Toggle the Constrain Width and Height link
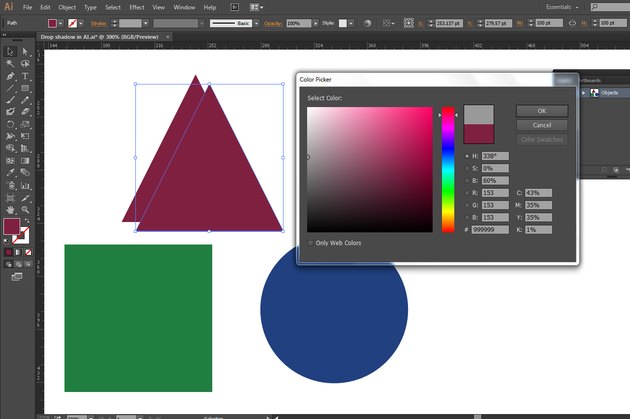The image size is (630, 419). (x=572, y=23)
